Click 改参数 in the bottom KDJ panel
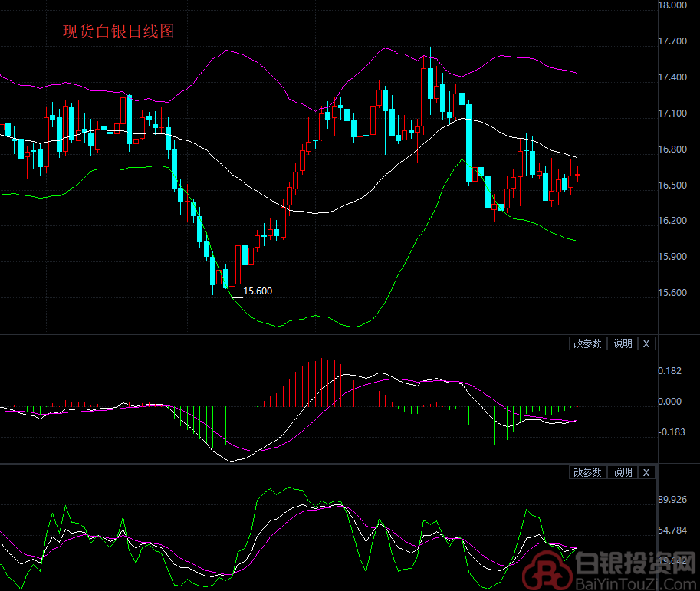Screen dimensions: 700x591 588,472
